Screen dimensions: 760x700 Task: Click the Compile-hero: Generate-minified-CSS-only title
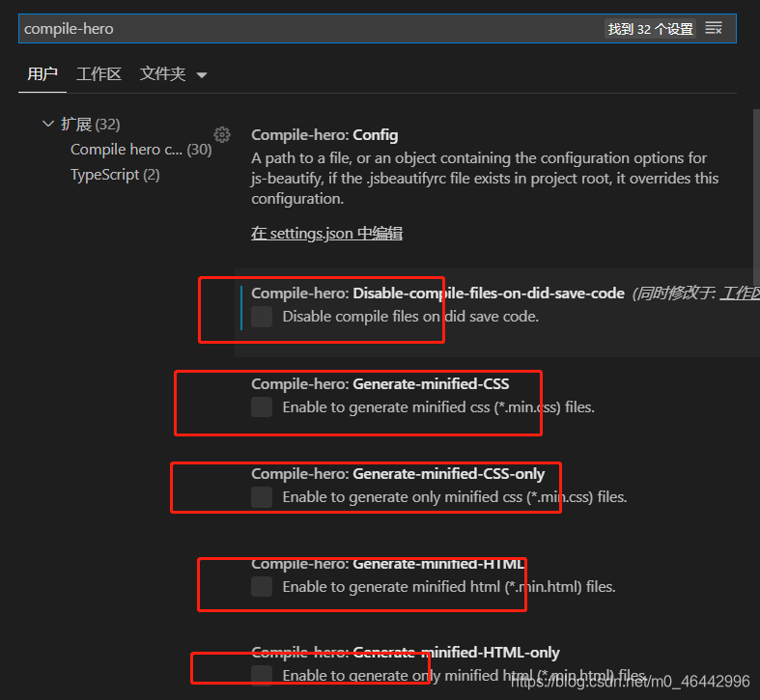pos(398,474)
